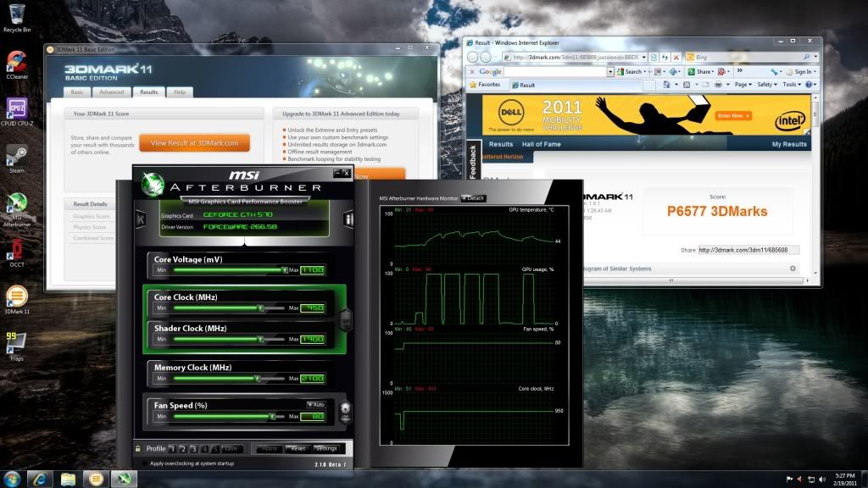The width and height of the screenshot is (868, 488).
Task: Expand the Page menu in Internet Explorer
Action: tap(743, 85)
